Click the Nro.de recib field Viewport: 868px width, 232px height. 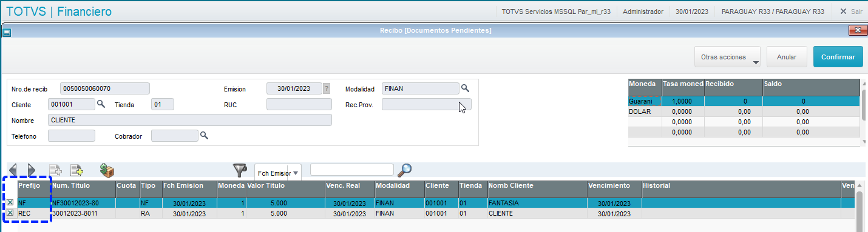pyautogui.click(x=104, y=88)
